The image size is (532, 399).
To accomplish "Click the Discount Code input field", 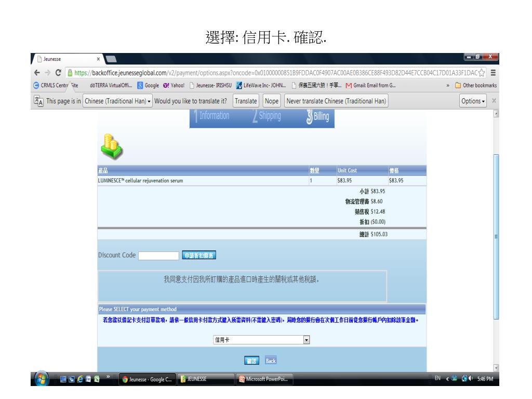I will pyautogui.click(x=158, y=256).
